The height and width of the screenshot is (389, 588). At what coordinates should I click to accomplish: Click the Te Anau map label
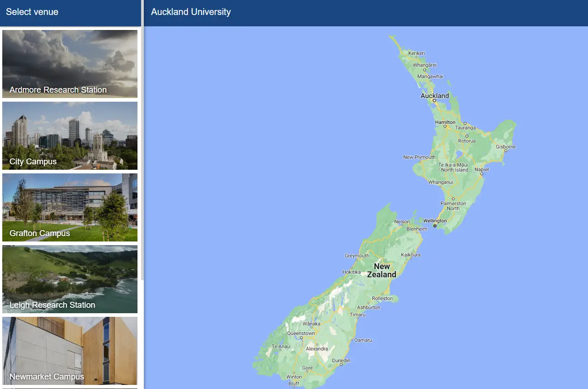point(280,347)
